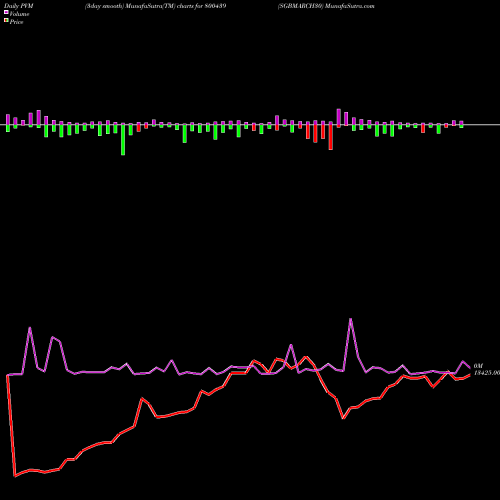
Task: Click the longest green downward bar
Action: point(123,139)
